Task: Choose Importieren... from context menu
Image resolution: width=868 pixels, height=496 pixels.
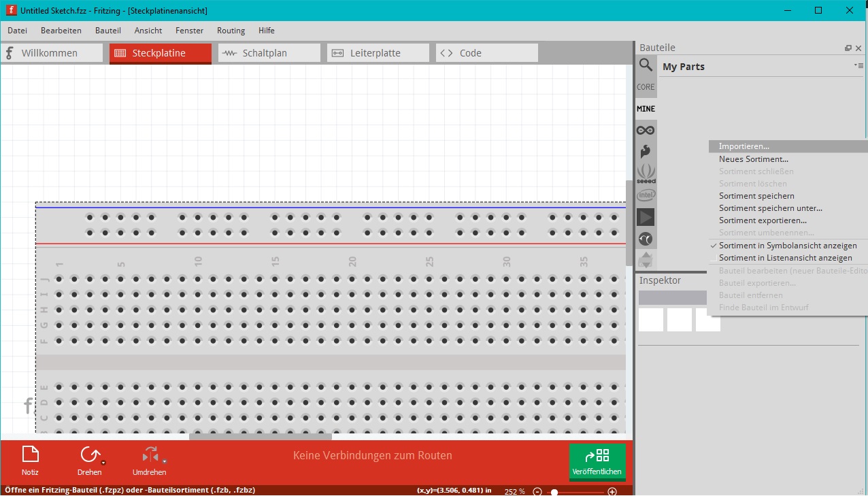Action: click(x=788, y=146)
